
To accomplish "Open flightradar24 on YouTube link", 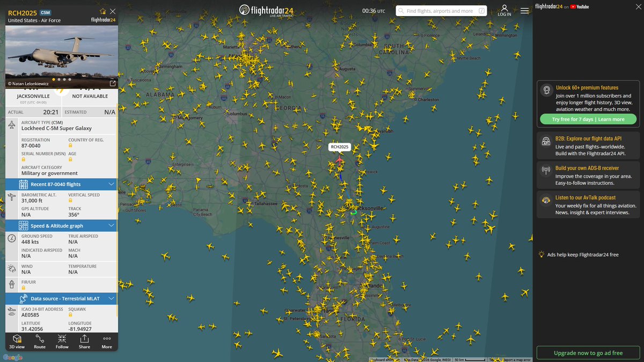I will point(562,6).
